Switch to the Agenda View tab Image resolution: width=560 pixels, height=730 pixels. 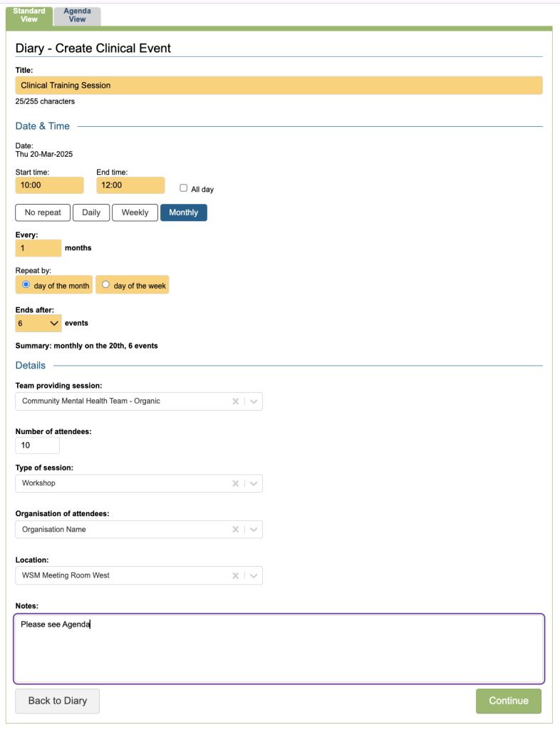(x=77, y=16)
